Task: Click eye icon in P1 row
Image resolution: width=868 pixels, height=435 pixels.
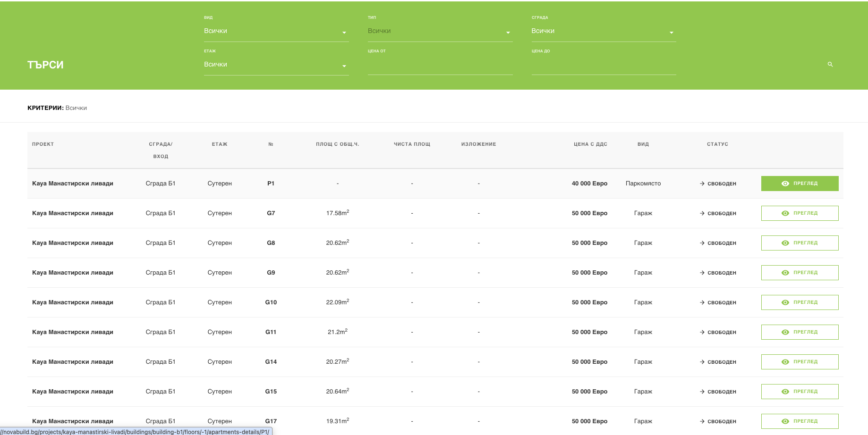Action: point(785,184)
